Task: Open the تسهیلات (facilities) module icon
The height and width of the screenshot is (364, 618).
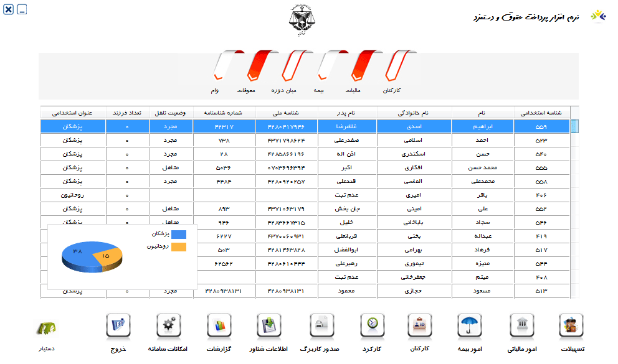Action: (571, 326)
